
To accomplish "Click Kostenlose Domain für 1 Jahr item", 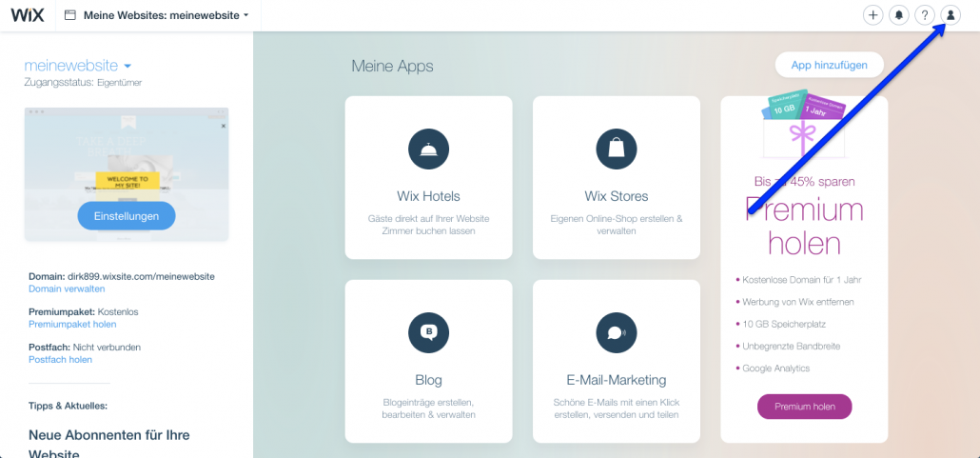I will pyautogui.click(x=803, y=280).
